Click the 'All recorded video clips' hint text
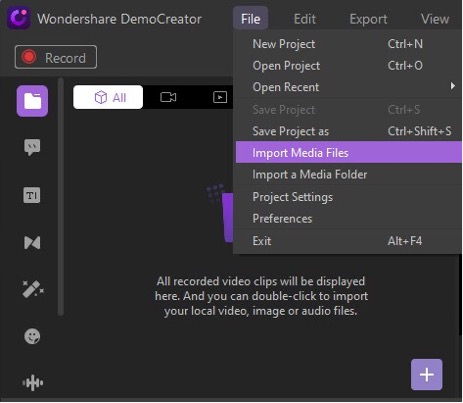Image resolution: width=463 pixels, height=403 pixels. [261, 296]
